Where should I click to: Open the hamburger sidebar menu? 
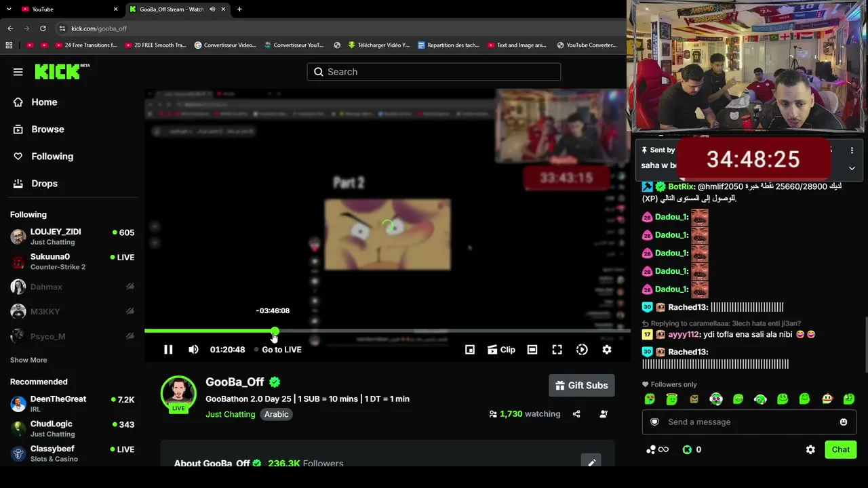18,72
